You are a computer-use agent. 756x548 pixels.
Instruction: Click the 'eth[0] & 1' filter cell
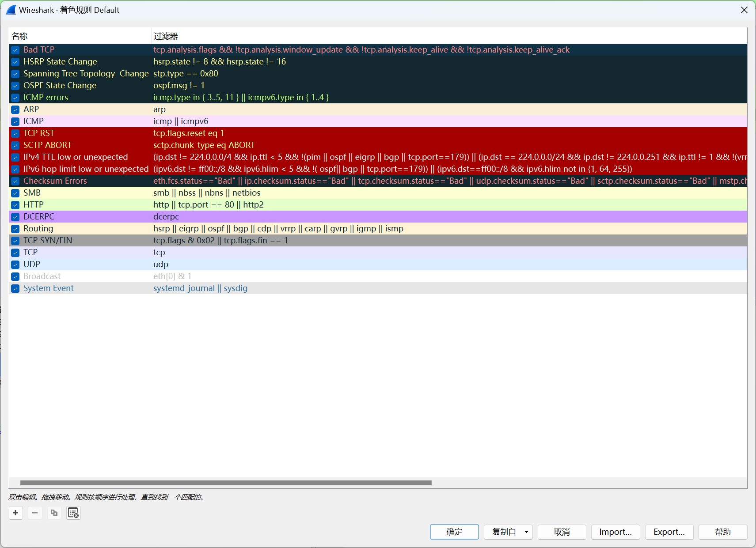point(172,276)
